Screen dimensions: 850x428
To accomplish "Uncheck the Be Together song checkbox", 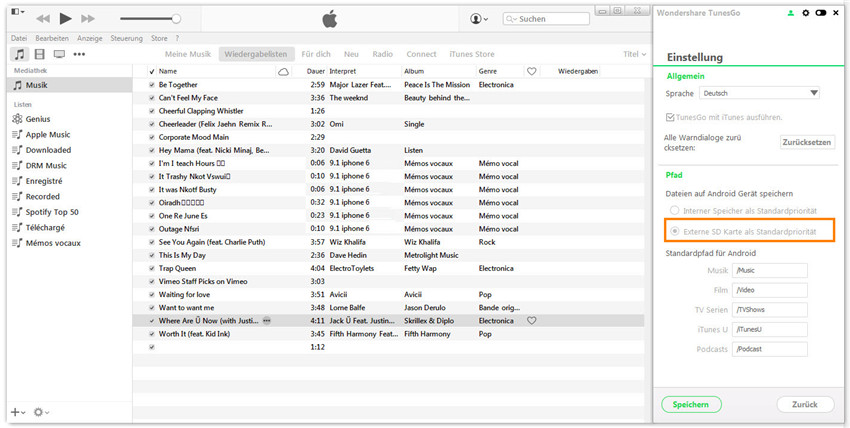I will [x=152, y=85].
